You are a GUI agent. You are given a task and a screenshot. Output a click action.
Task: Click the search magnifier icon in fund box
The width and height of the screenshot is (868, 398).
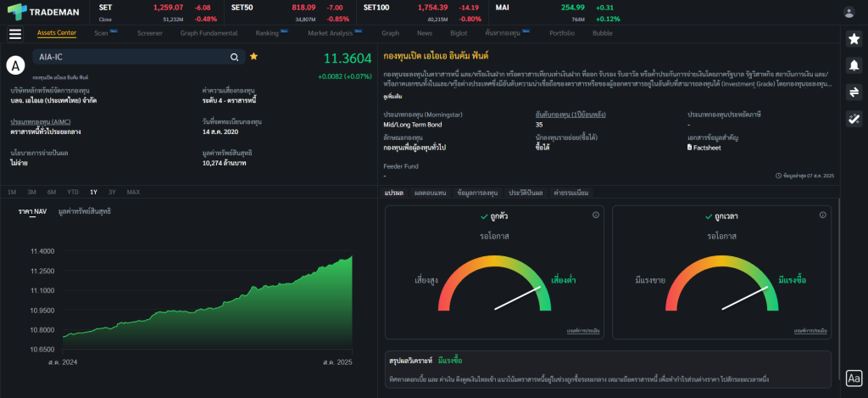(235, 57)
